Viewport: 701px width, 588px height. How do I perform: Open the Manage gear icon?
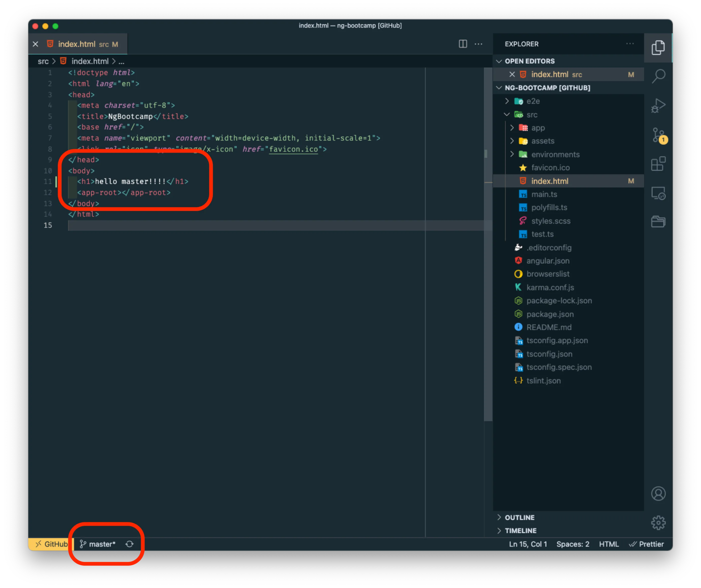pos(658,522)
